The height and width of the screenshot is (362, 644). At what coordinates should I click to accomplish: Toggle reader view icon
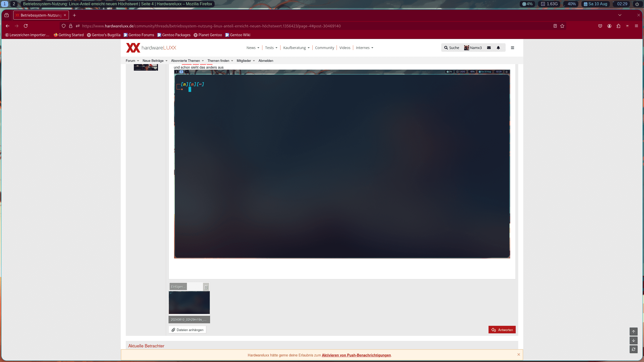(x=555, y=26)
